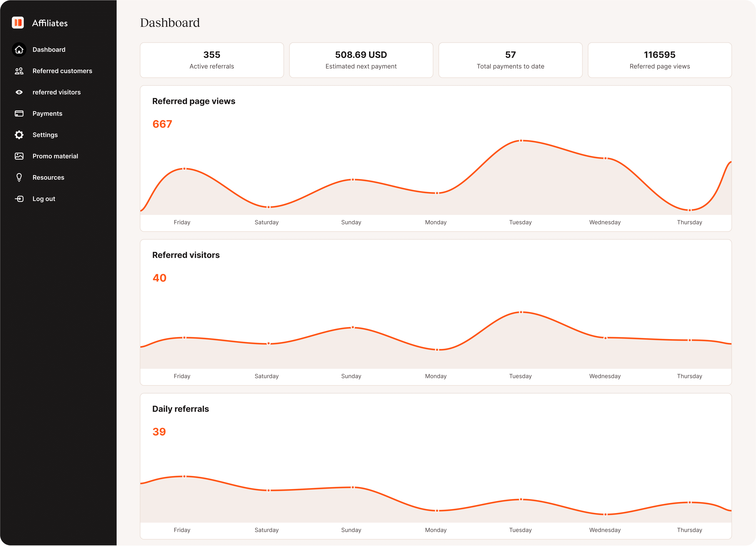Select the Payments card icon
This screenshot has width=756, height=546.
tap(19, 113)
